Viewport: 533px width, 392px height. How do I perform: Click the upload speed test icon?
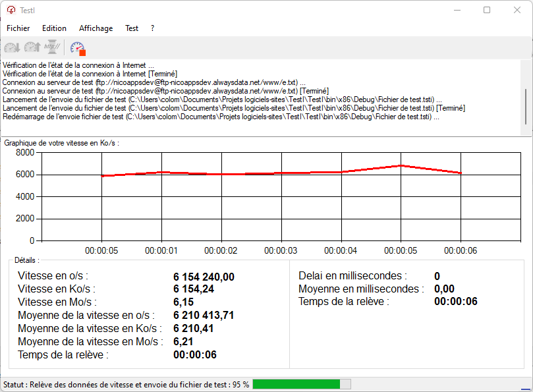point(32,47)
